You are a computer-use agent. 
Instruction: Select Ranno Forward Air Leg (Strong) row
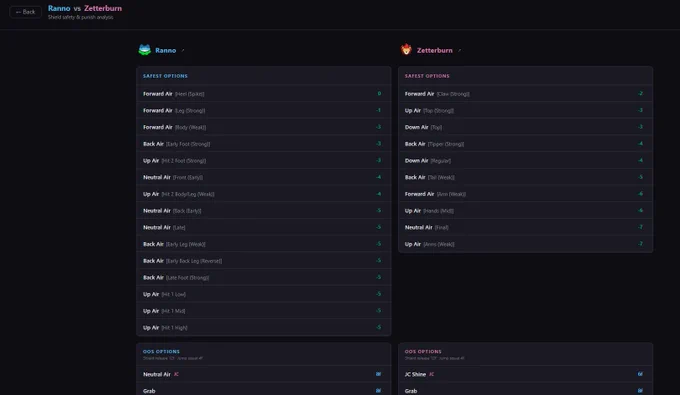(x=264, y=111)
